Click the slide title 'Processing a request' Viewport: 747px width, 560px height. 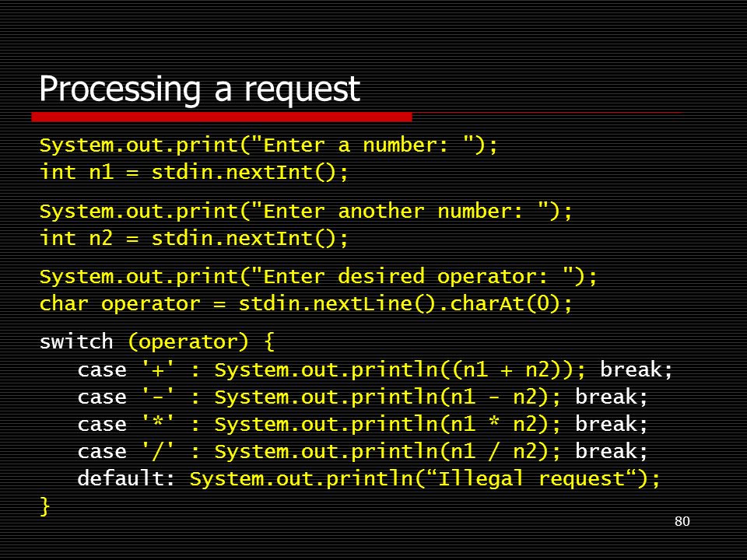[199, 89]
